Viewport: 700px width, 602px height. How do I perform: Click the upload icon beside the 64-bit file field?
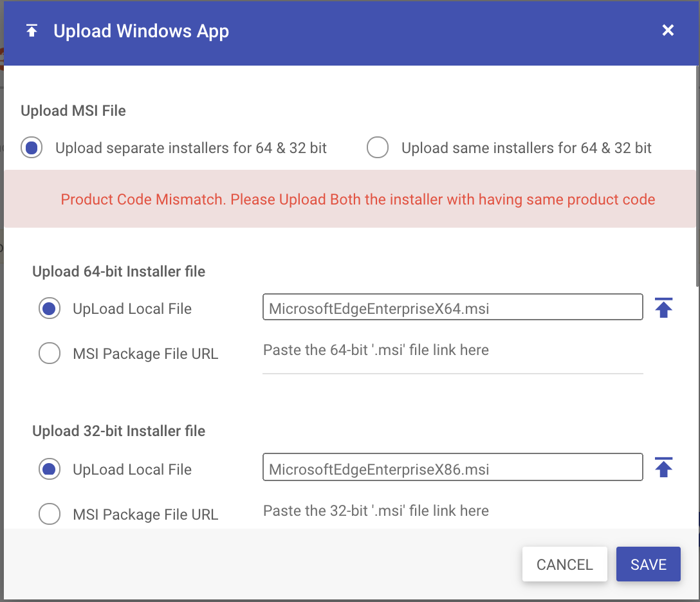pyautogui.click(x=664, y=307)
